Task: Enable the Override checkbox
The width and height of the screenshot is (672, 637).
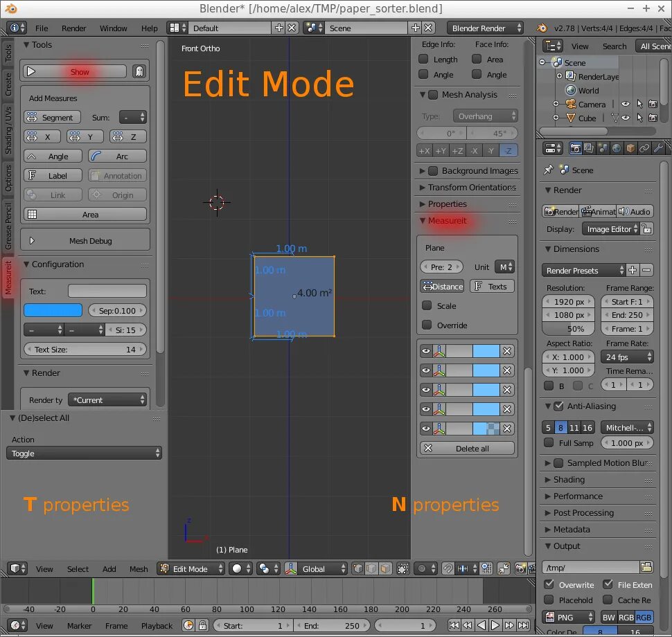Action: click(427, 325)
